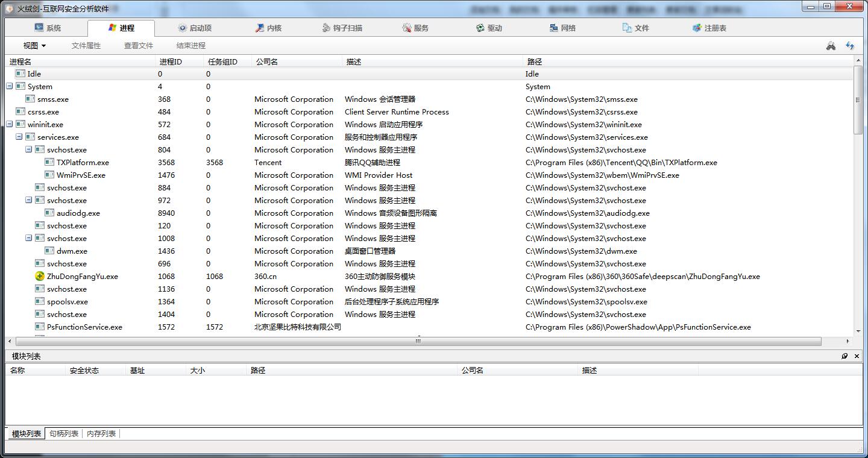The width and height of the screenshot is (868, 458).
Task: Pin the module list panel
Action: [x=844, y=356]
